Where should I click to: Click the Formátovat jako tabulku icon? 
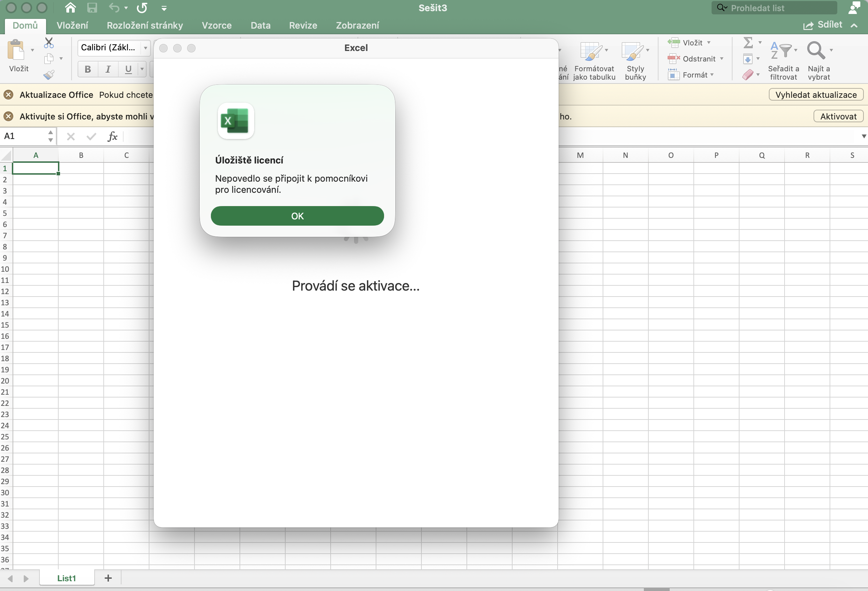[591, 51]
